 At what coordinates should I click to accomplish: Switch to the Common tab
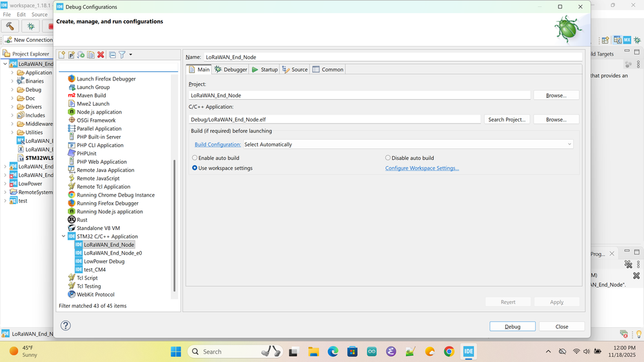tap(328, 70)
